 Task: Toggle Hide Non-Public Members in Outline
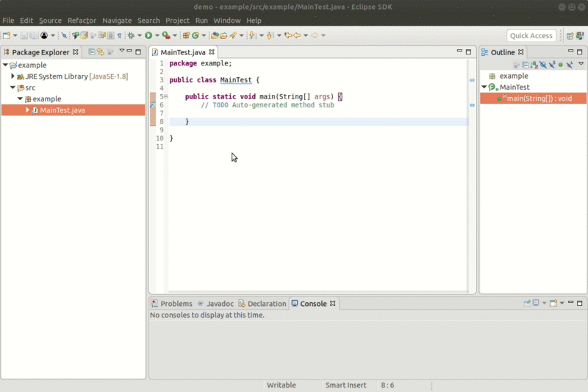click(561, 65)
